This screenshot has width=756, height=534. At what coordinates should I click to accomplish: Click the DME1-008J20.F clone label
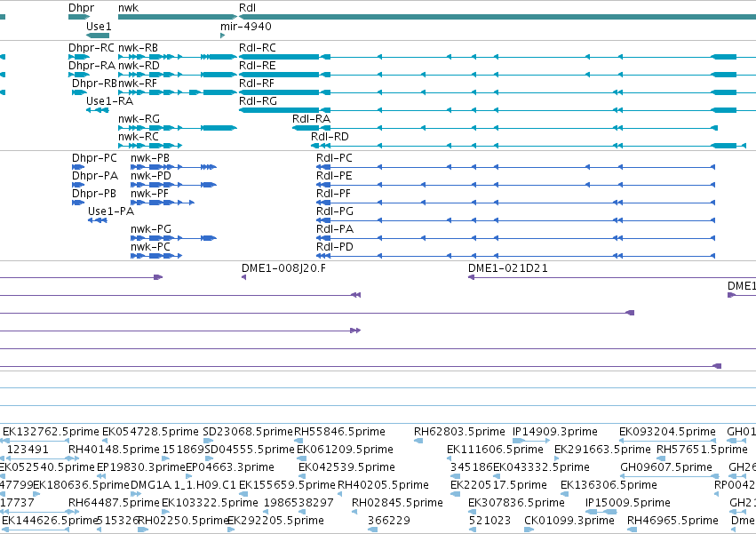(283, 268)
